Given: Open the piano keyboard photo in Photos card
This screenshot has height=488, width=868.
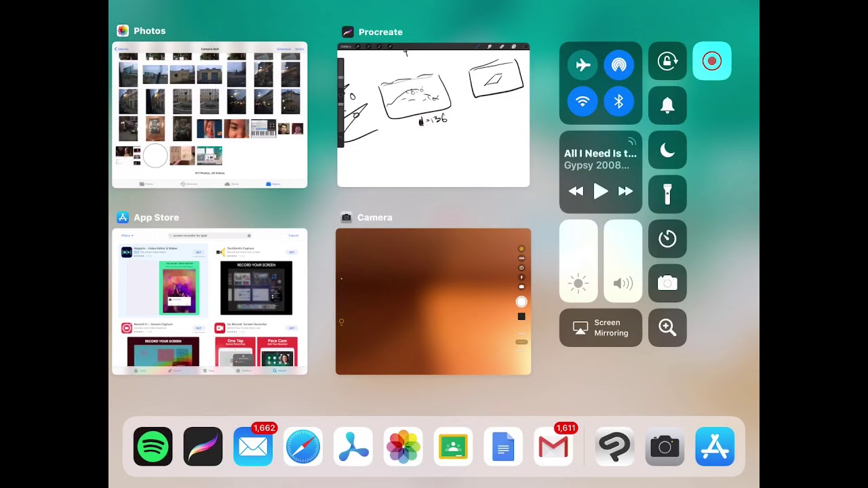Looking at the screenshot, I should pyautogui.click(x=263, y=128).
